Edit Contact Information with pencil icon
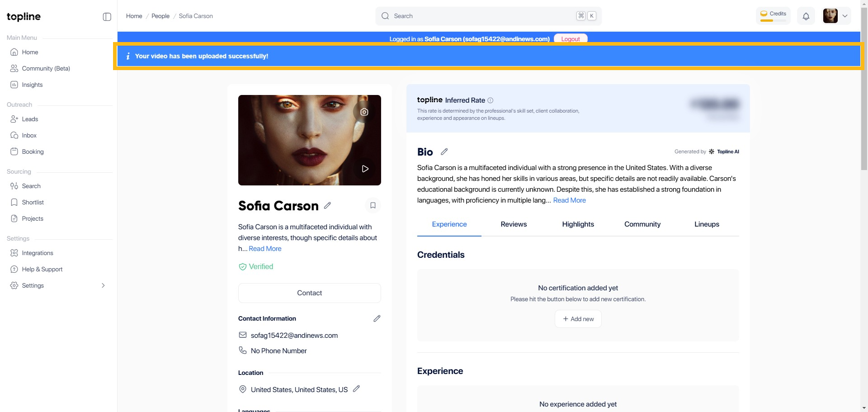Image resolution: width=868 pixels, height=412 pixels. coord(377,318)
